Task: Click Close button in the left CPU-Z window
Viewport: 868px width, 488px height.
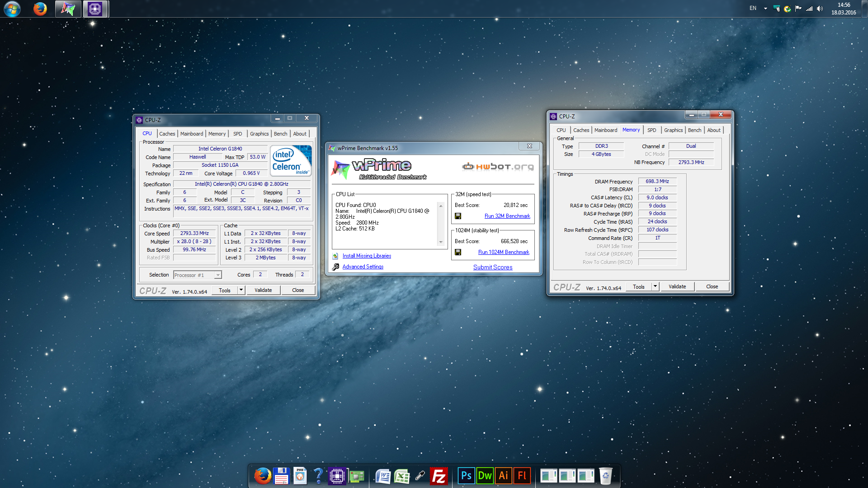Action: coord(298,290)
